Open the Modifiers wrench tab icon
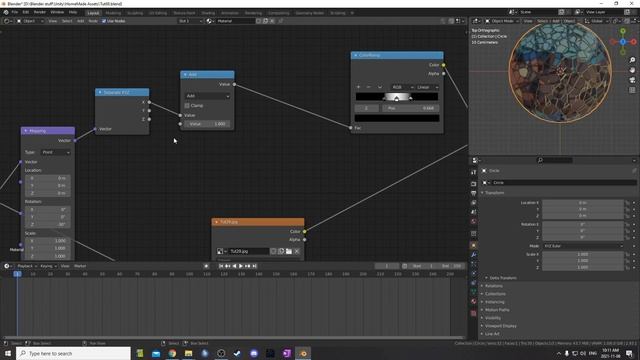This screenshot has height=360, width=640. click(x=473, y=255)
